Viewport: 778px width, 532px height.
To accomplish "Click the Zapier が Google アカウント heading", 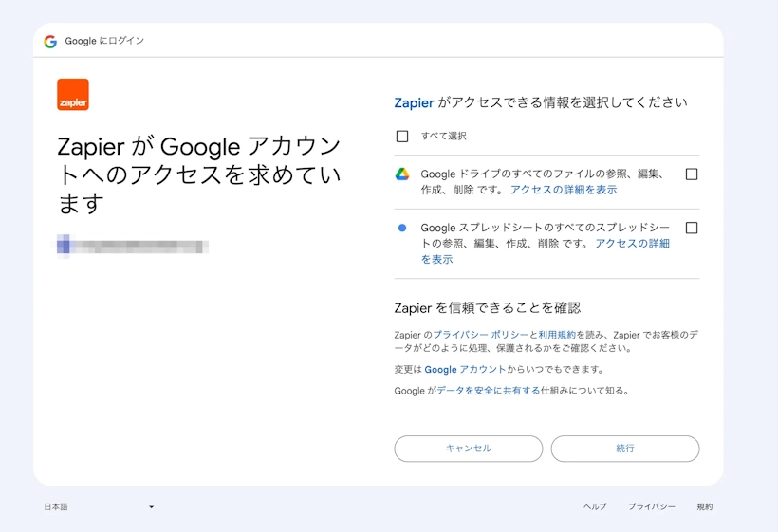I will click(x=199, y=175).
